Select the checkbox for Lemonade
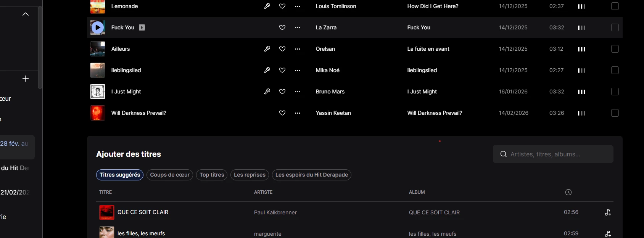Image resolution: width=644 pixels, height=238 pixels. [x=615, y=6]
